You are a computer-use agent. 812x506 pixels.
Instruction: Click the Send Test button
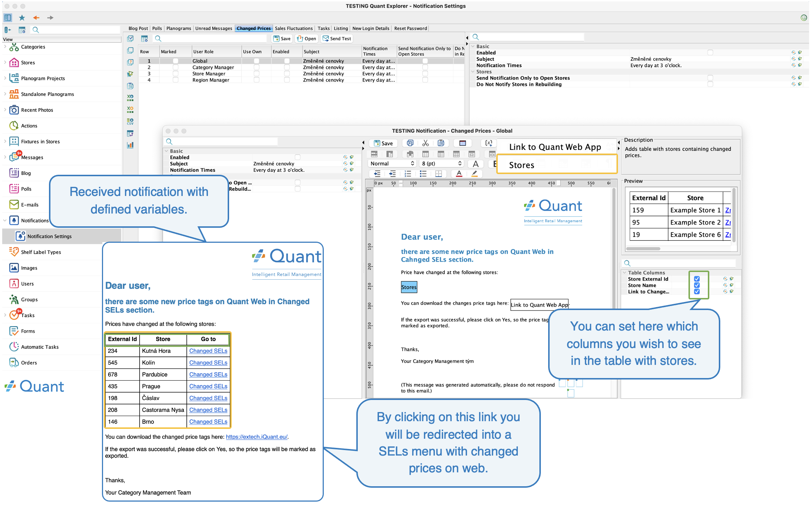tap(337, 38)
